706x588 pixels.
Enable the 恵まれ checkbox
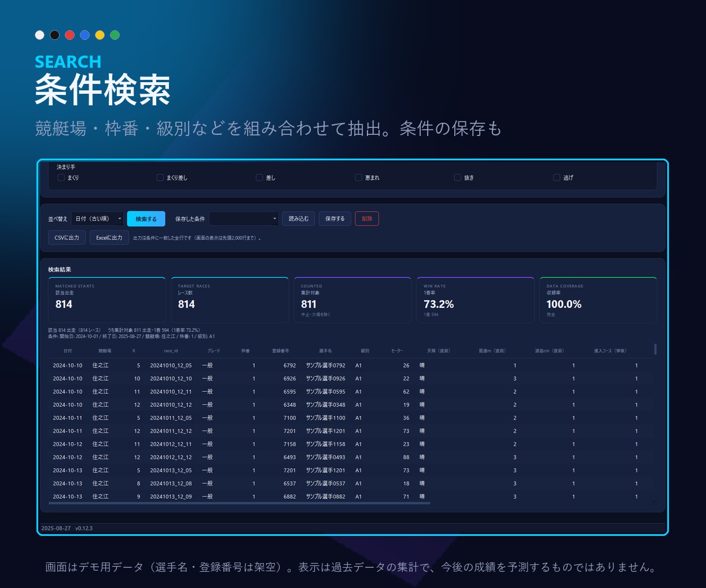click(x=358, y=178)
